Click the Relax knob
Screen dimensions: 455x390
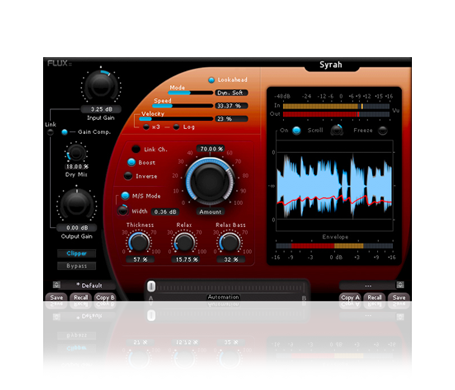(184, 242)
